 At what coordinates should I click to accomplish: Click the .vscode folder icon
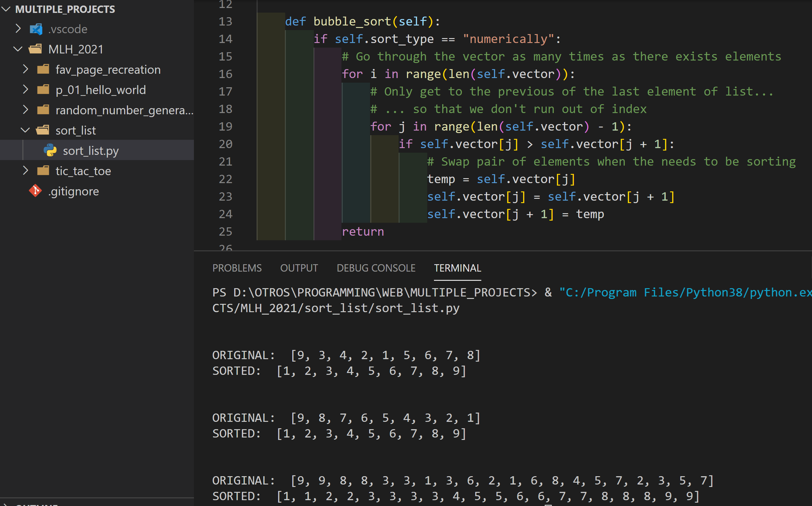[36, 29]
